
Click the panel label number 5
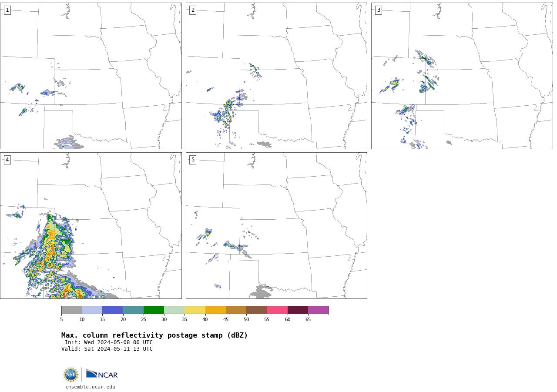[x=193, y=160]
